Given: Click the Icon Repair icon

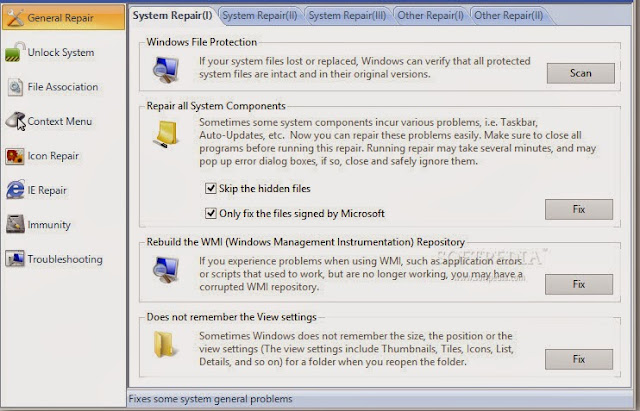Looking at the screenshot, I should pos(15,156).
